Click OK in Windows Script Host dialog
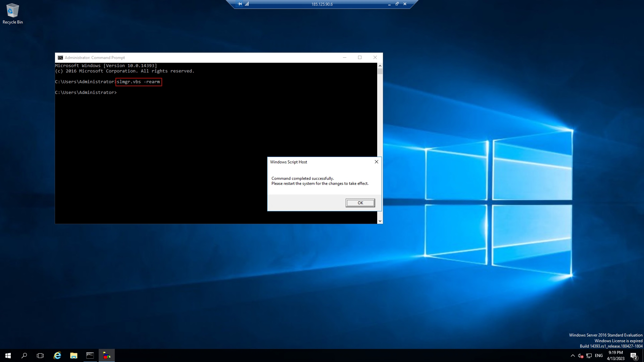 point(360,203)
